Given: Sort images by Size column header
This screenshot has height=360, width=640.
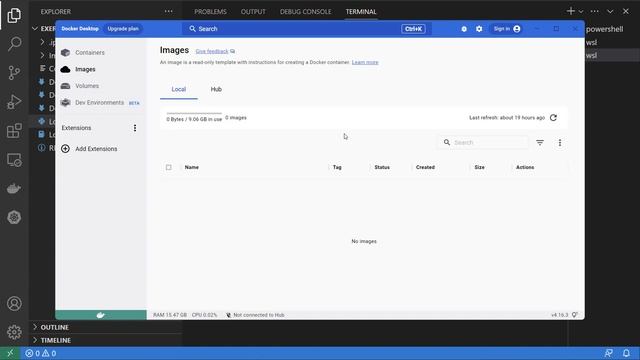Looking at the screenshot, I should point(480,167).
